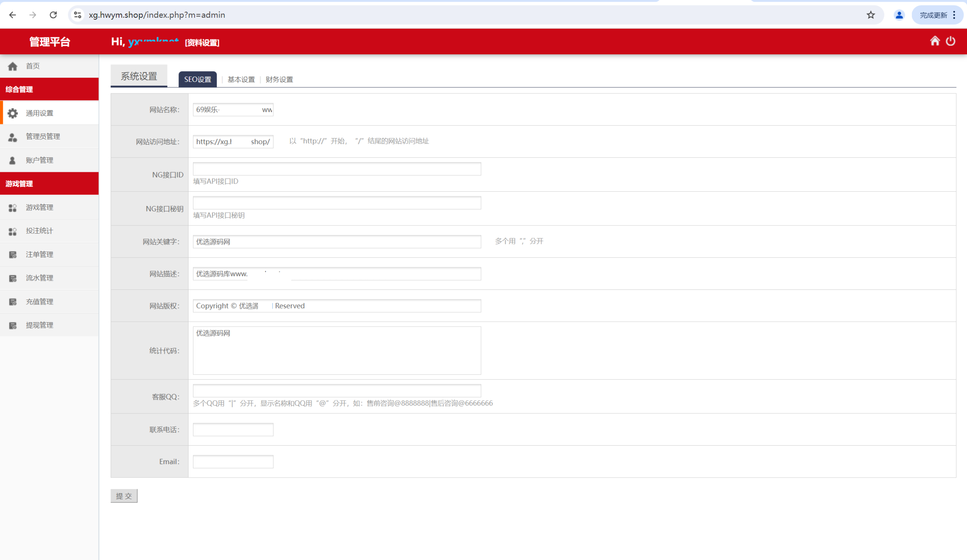The height and width of the screenshot is (560, 967).
Task: Open 通用设置 gear icon in sidebar
Action: 13,113
